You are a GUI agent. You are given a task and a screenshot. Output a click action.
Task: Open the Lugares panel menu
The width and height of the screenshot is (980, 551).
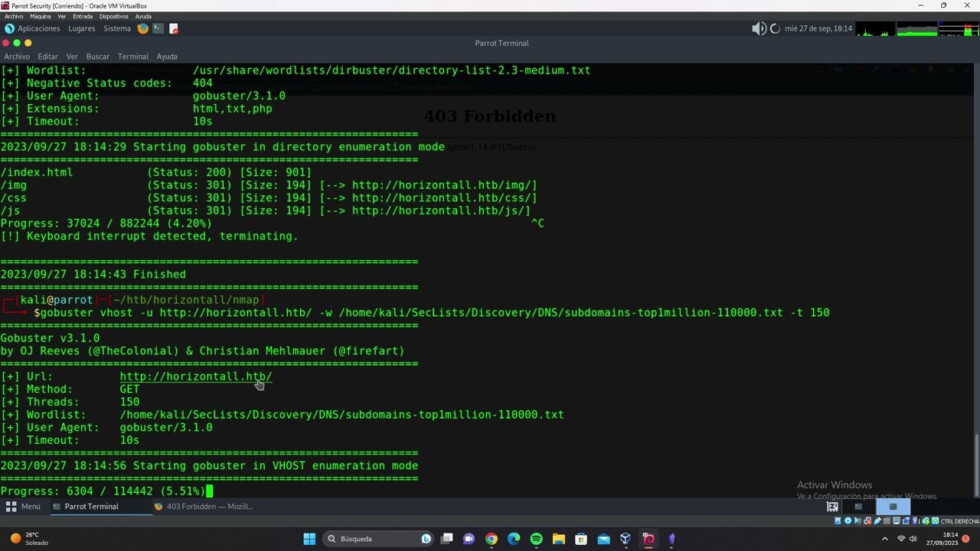click(x=81, y=28)
